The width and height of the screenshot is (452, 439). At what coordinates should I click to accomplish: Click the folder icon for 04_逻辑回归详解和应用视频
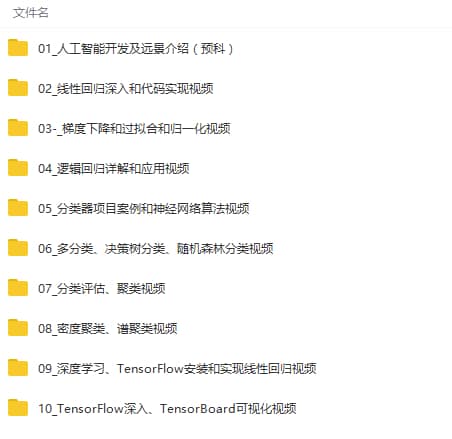pos(18,168)
